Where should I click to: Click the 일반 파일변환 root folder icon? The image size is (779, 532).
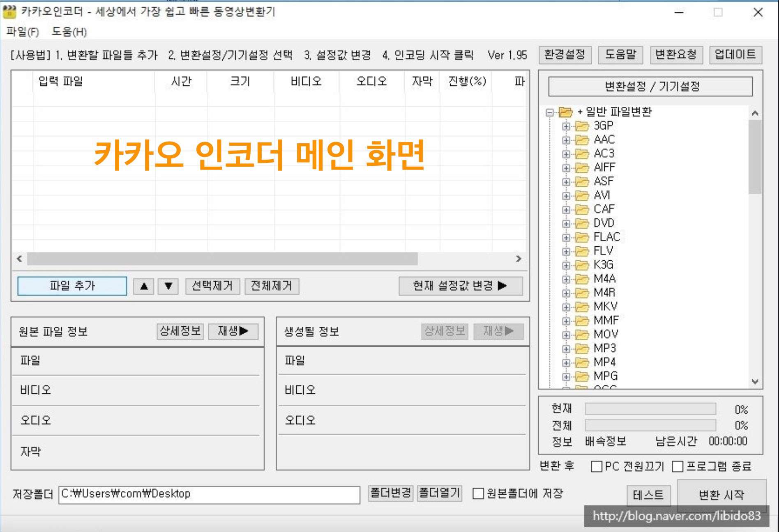click(565, 112)
